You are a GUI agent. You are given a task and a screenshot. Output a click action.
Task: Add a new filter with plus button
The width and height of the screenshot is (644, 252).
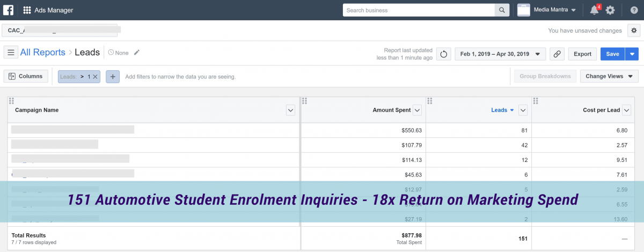113,77
